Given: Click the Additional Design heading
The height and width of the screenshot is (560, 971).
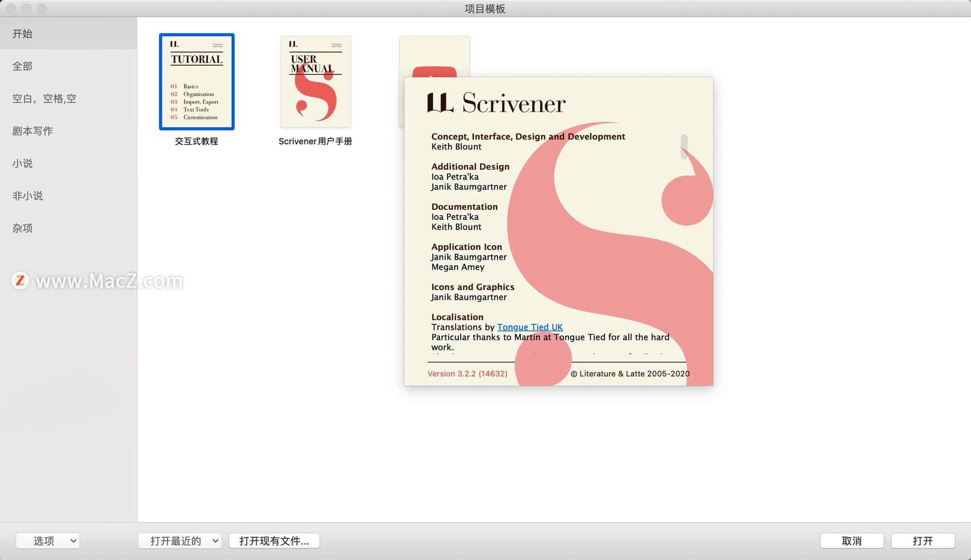Looking at the screenshot, I should pyautogui.click(x=470, y=166).
